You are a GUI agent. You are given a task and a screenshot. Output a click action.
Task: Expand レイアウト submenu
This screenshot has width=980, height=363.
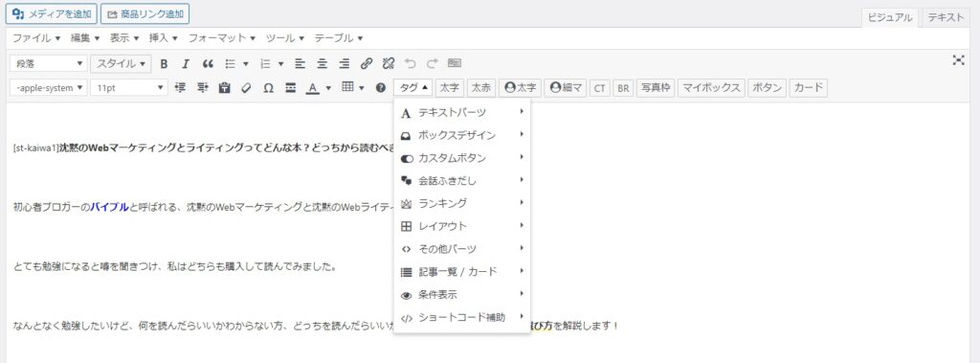point(462,226)
